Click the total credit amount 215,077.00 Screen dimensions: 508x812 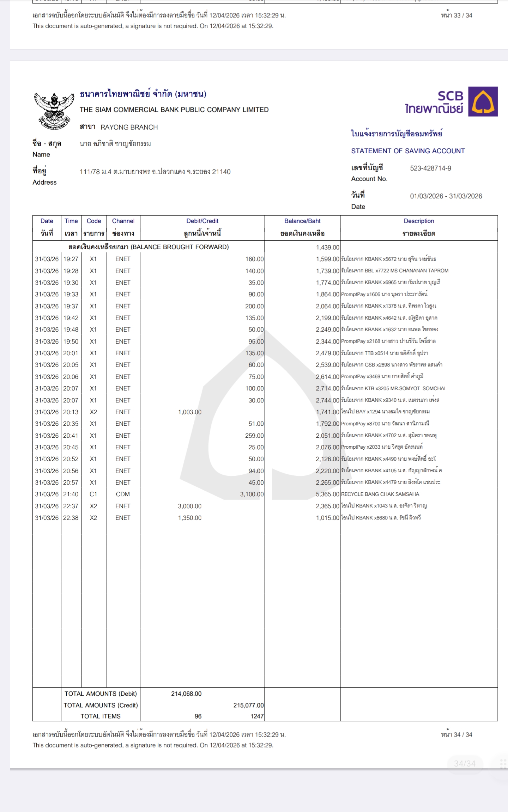248,705
